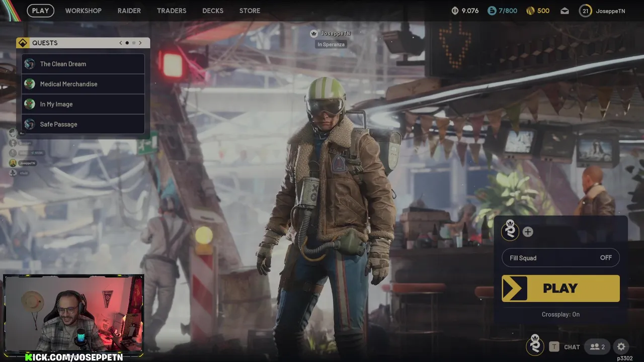Open the Safe Passage quest
This screenshot has height=362, width=644.
point(83,124)
